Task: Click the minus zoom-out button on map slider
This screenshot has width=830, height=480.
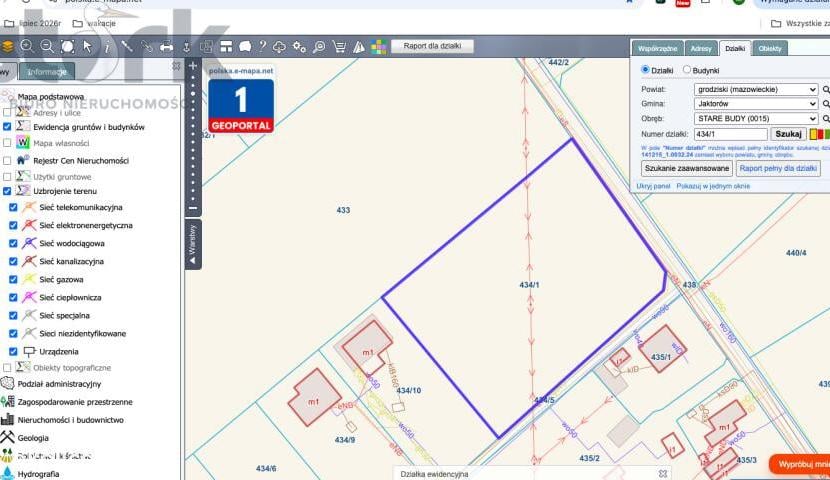Action: (193, 208)
